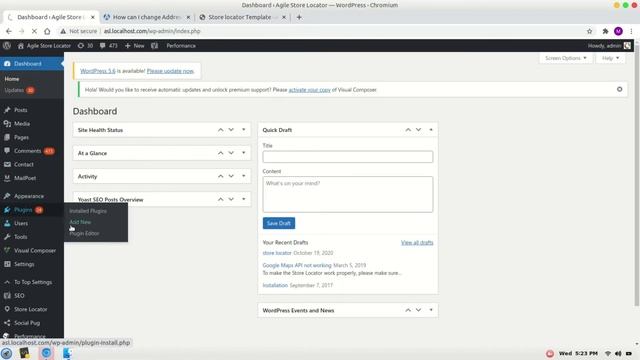Bookmark this page with star icon
The height and width of the screenshot is (360, 640).
[589, 31]
